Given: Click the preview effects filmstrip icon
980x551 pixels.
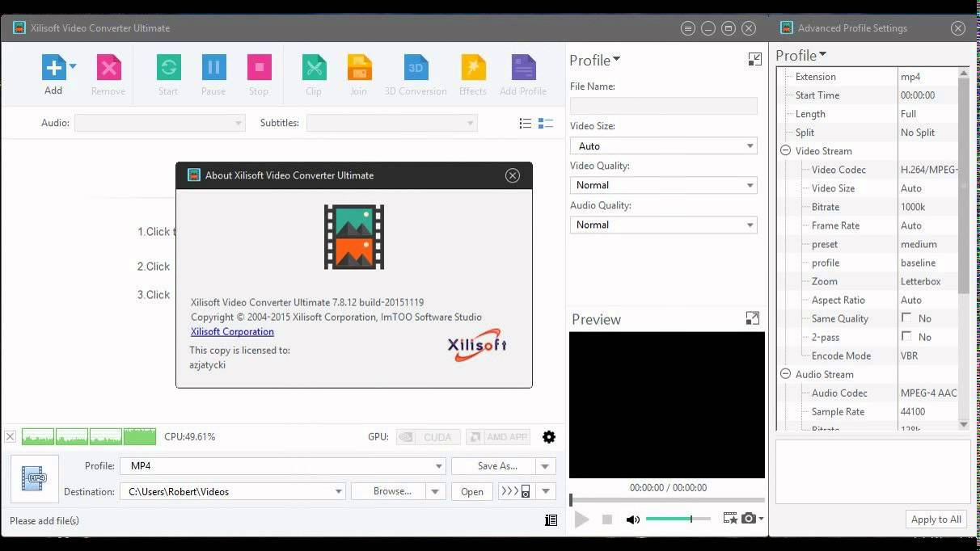Looking at the screenshot, I should [x=730, y=519].
